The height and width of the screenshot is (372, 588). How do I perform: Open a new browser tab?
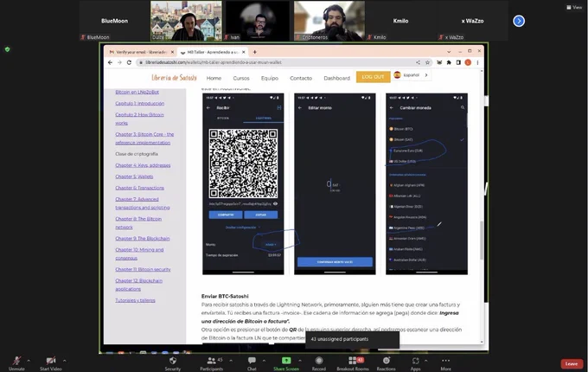point(254,52)
